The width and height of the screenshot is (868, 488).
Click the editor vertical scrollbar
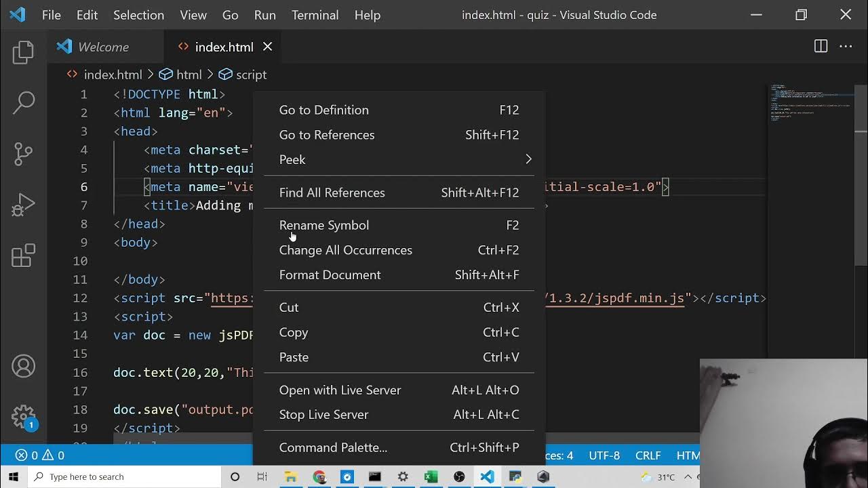[861, 203]
